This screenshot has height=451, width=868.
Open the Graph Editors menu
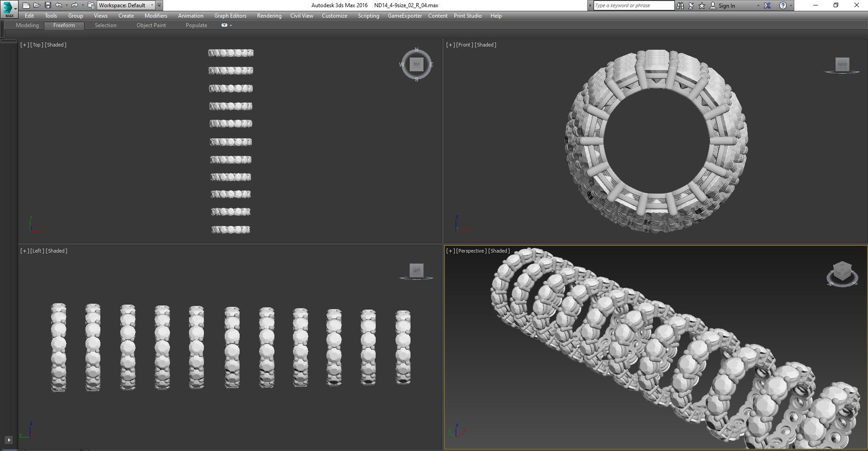coord(230,16)
